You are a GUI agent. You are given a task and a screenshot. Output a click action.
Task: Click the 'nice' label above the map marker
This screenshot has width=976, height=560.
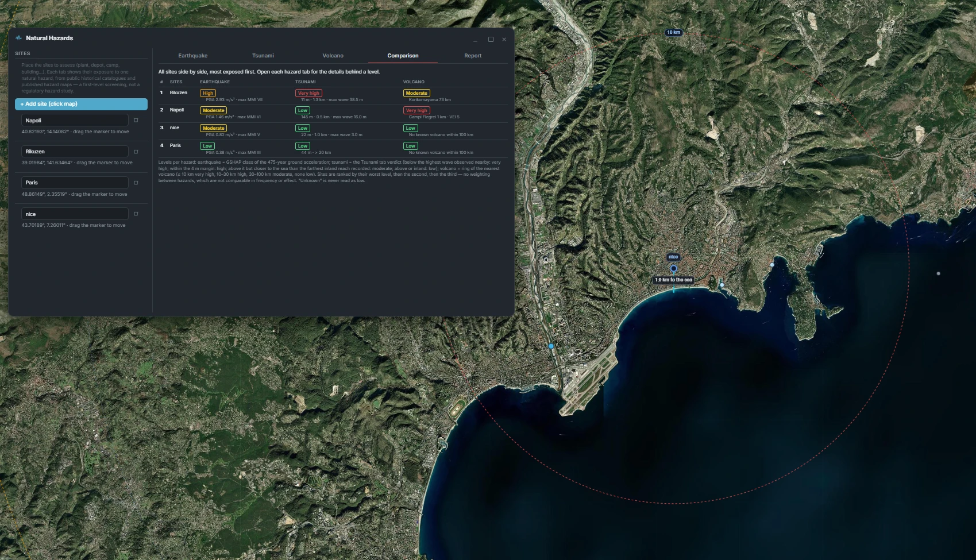pyautogui.click(x=673, y=257)
